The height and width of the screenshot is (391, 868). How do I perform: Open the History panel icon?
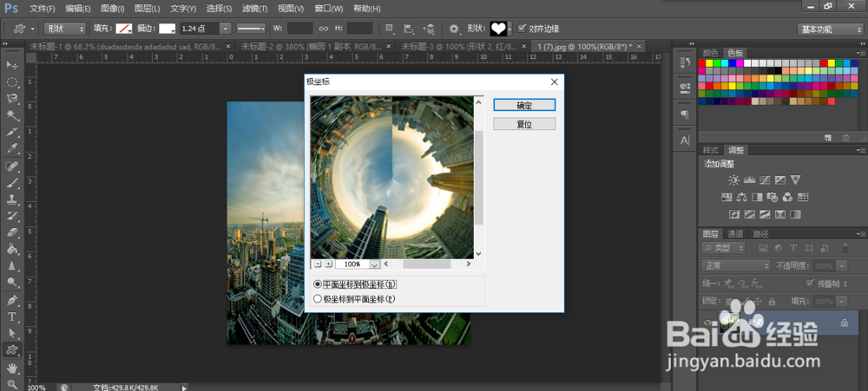tap(685, 63)
